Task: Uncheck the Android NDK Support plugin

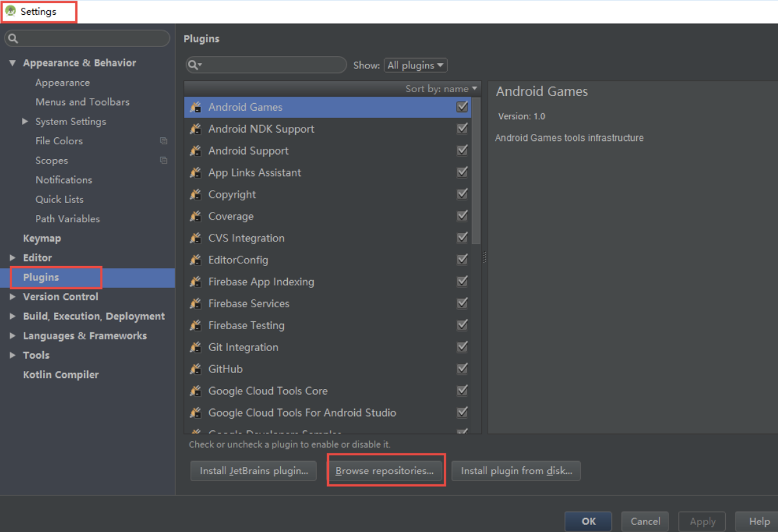Action: (x=462, y=129)
